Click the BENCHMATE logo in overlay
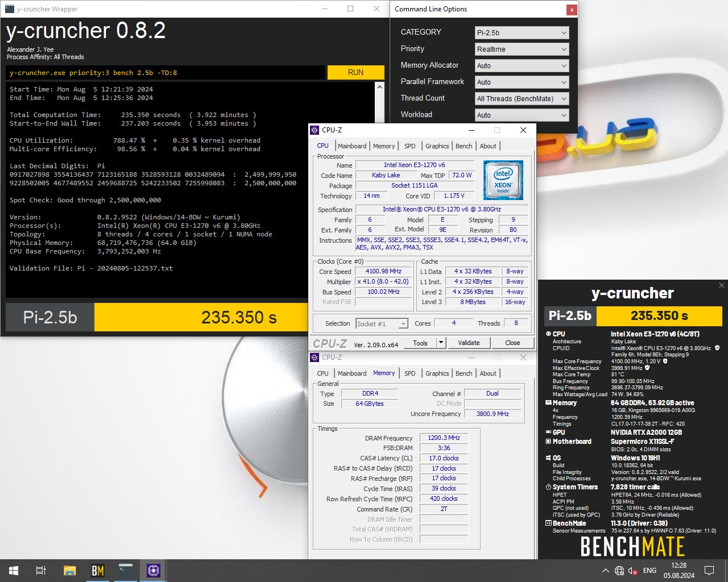Viewport: 728px width, 582px height. point(632,547)
